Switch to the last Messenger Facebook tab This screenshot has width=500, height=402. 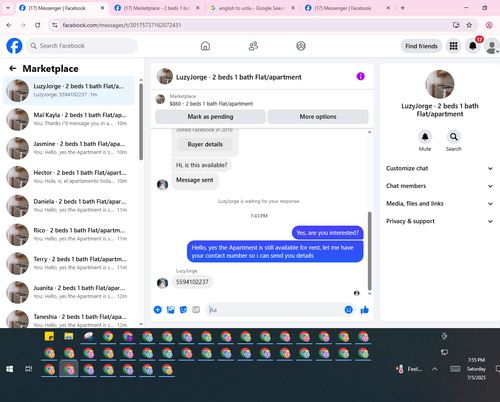pyautogui.click(x=347, y=8)
